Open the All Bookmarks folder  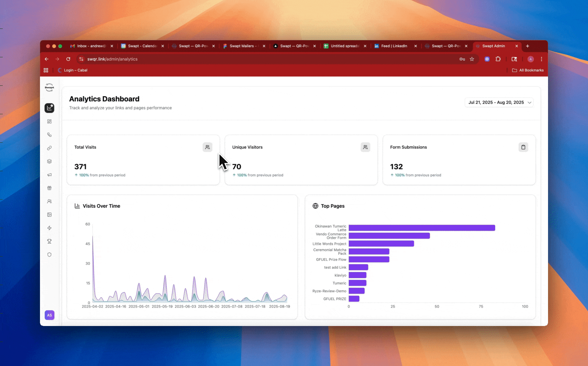[x=528, y=70]
